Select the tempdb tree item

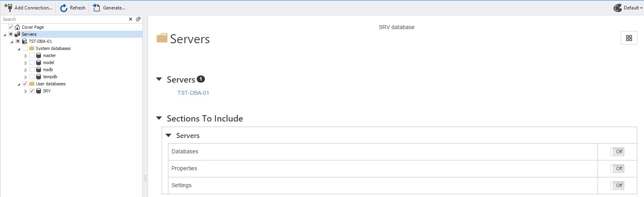(50, 77)
